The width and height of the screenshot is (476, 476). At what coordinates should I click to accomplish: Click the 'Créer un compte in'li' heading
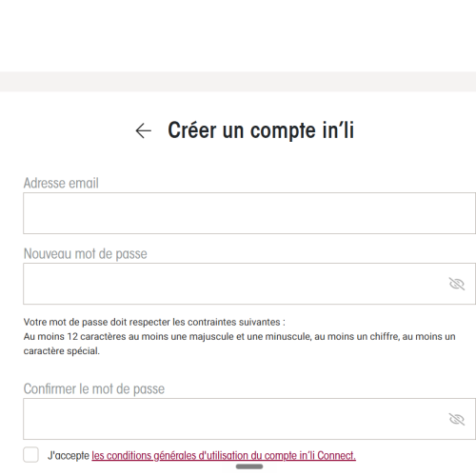261,130
